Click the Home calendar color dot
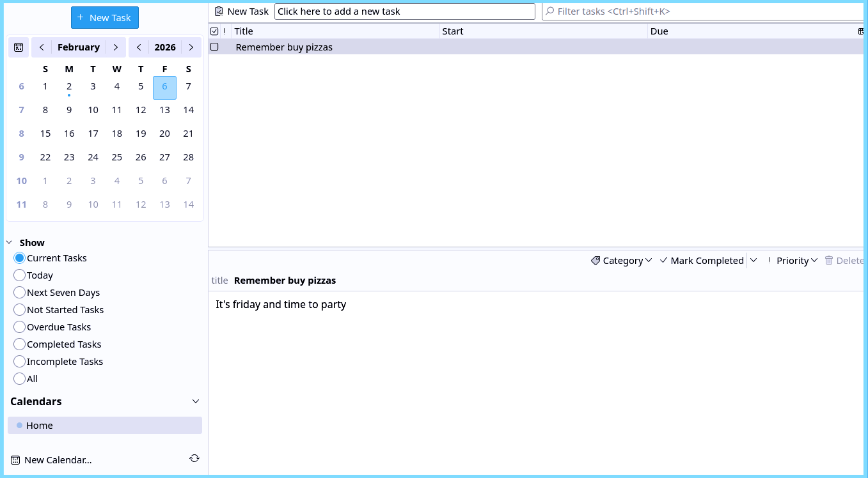Screen dimensions: 868x478 click(19, 425)
